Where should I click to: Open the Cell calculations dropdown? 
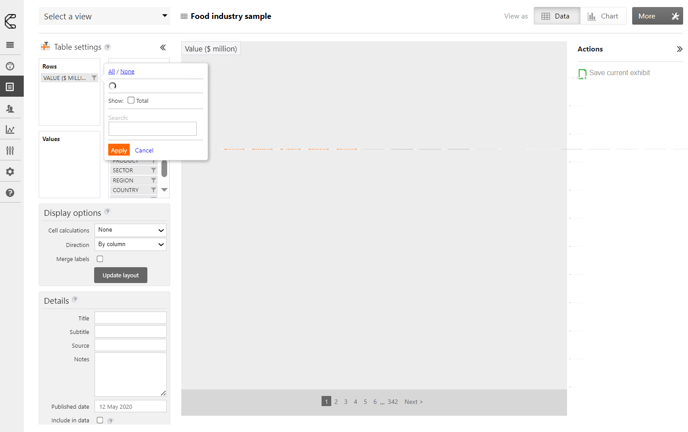(130, 230)
